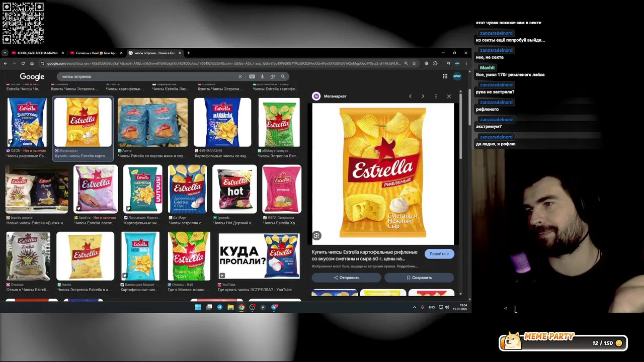Screen dimensions: 644x362
Task: Click the magnifier search button
Action: pos(283,76)
